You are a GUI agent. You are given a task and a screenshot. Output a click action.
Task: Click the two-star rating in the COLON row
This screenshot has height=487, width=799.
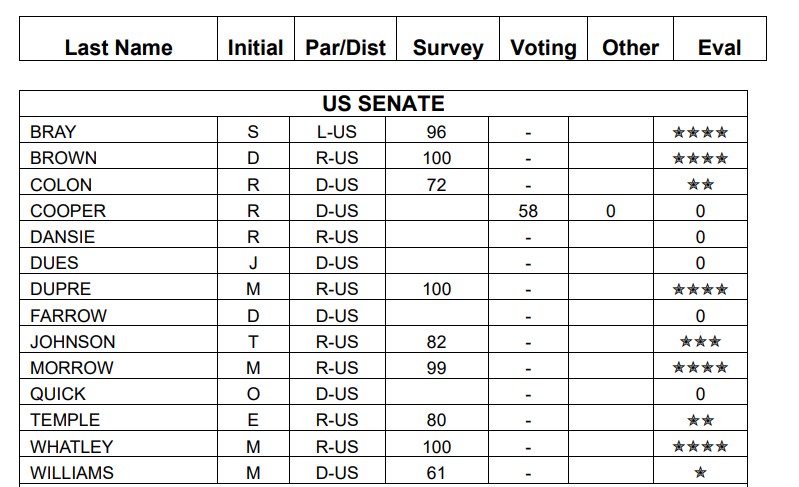(x=700, y=185)
